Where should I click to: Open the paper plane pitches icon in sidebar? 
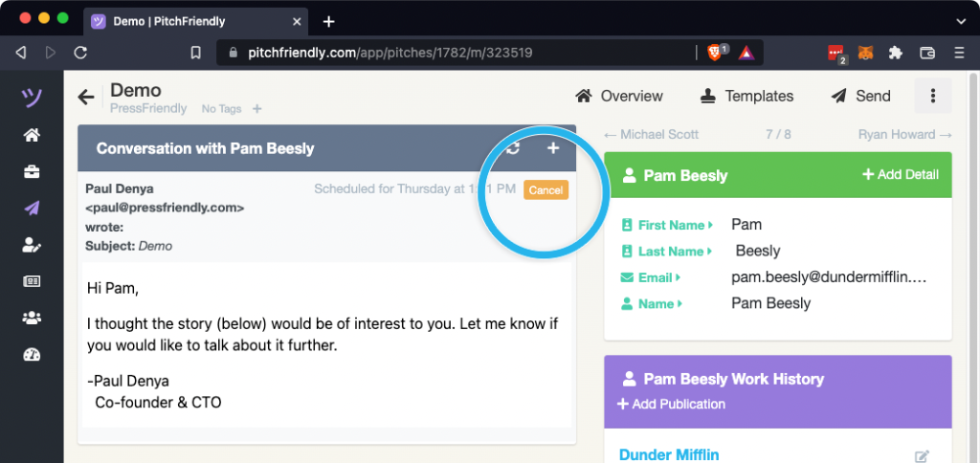point(32,209)
